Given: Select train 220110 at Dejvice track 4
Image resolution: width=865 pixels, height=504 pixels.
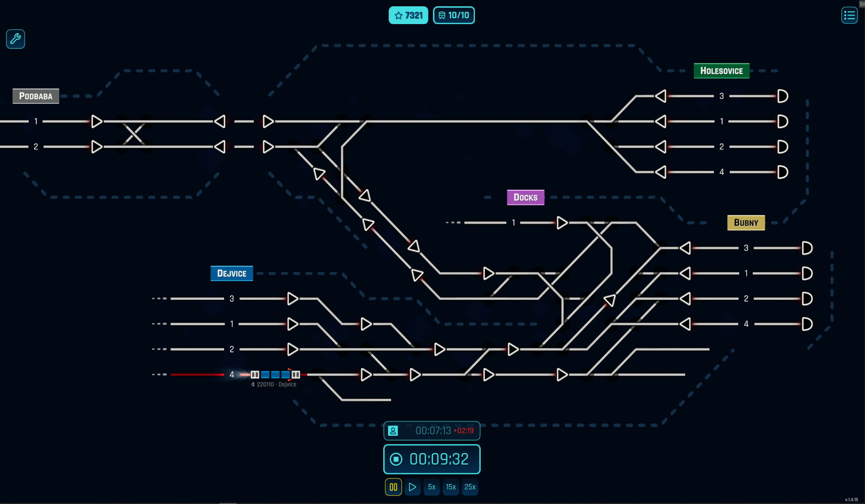Looking at the screenshot, I should pos(275,375).
